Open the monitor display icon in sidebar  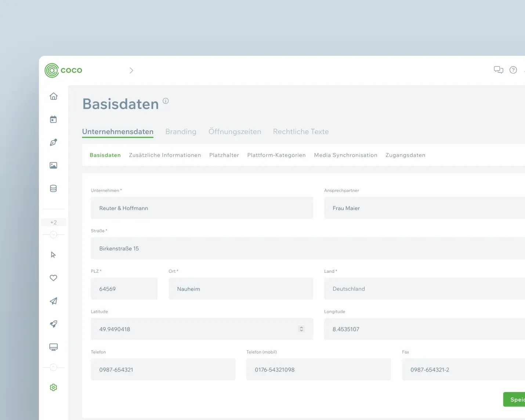click(54, 347)
